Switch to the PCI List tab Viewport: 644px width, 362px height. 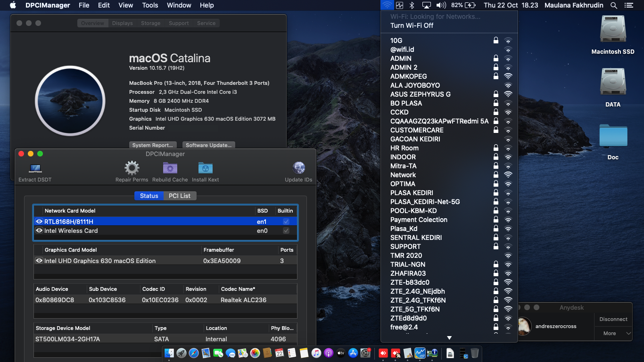pos(180,196)
